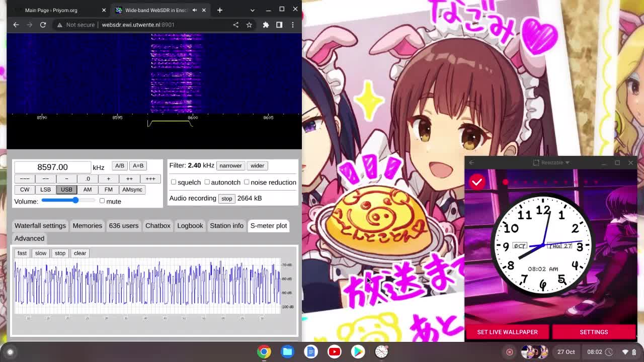
Task: Launch YouTube from the shelf
Action: tap(335, 352)
